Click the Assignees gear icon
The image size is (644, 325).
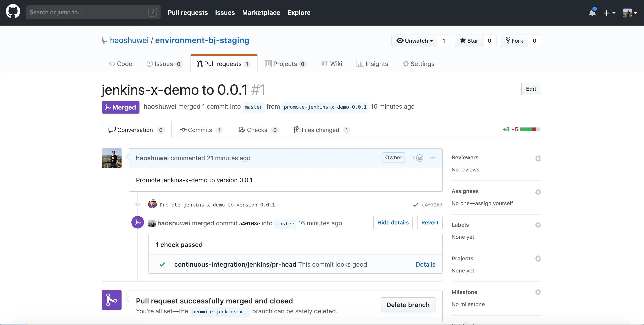tap(538, 192)
